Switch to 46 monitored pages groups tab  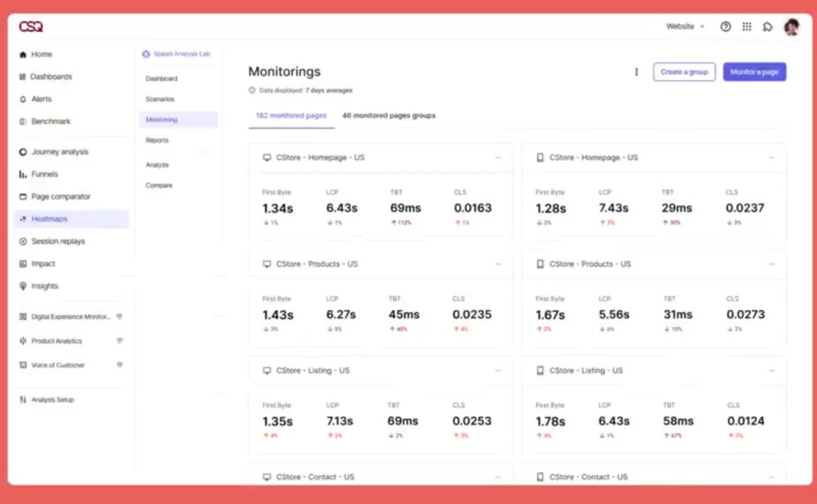pos(389,115)
